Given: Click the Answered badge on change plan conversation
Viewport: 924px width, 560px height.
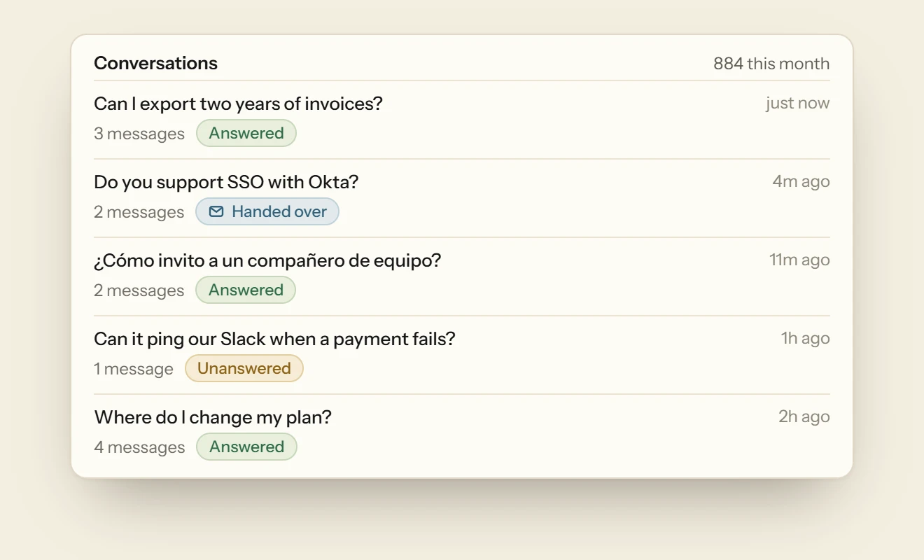Looking at the screenshot, I should point(246,447).
